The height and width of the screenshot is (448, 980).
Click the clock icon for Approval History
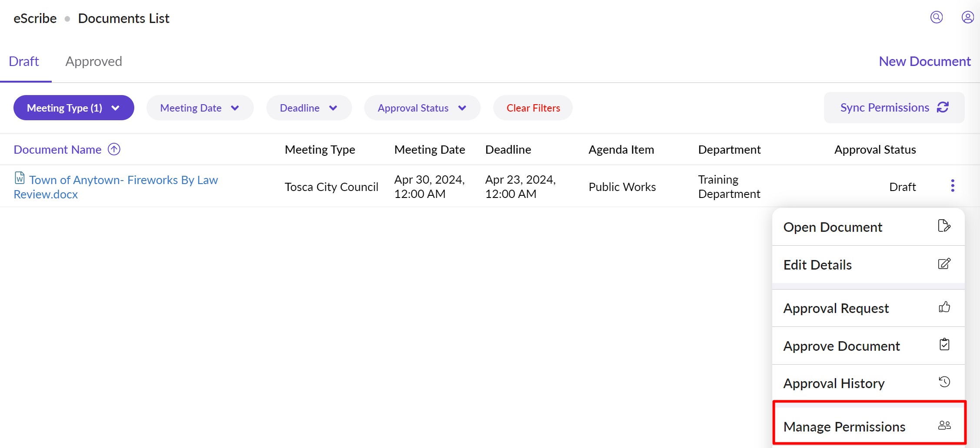pyautogui.click(x=944, y=382)
